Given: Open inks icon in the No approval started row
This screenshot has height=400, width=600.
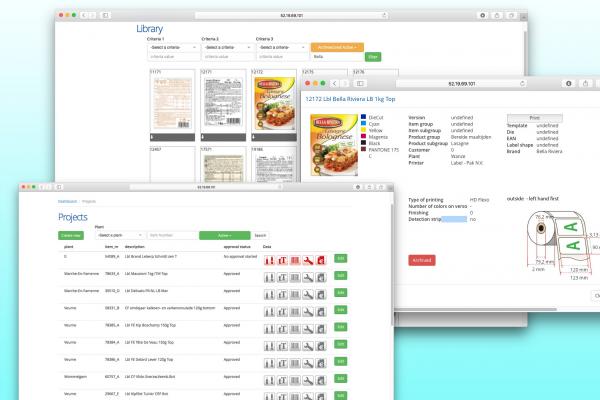Looking at the screenshot, I should pos(269,260).
